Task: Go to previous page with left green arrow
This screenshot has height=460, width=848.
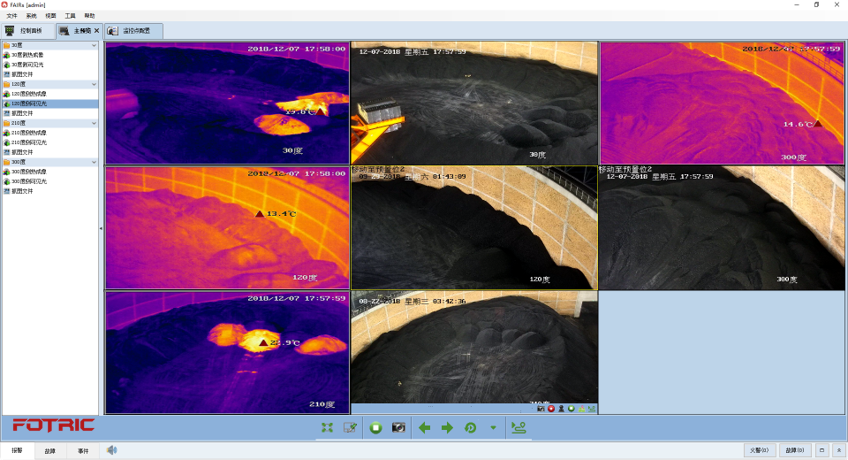Action: pos(425,428)
